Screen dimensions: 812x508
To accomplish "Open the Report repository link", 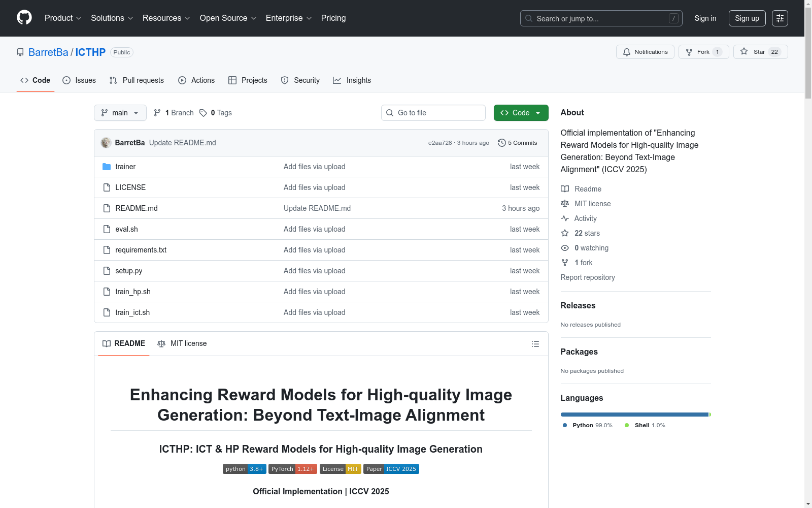I will (588, 277).
